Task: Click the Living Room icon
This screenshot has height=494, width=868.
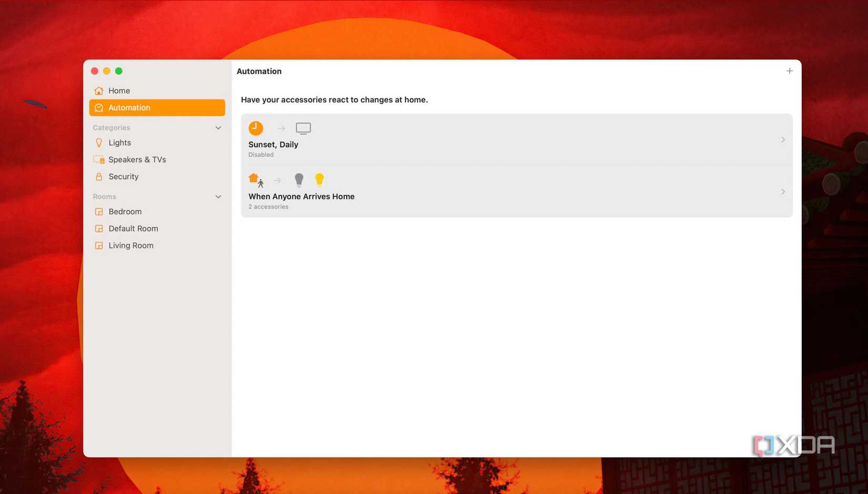Action: click(99, 246)
